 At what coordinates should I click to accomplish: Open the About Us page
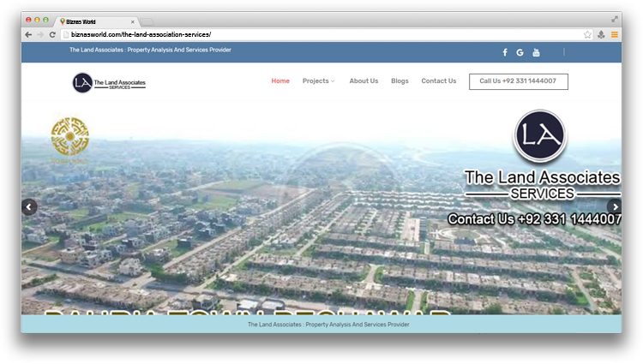364,81
